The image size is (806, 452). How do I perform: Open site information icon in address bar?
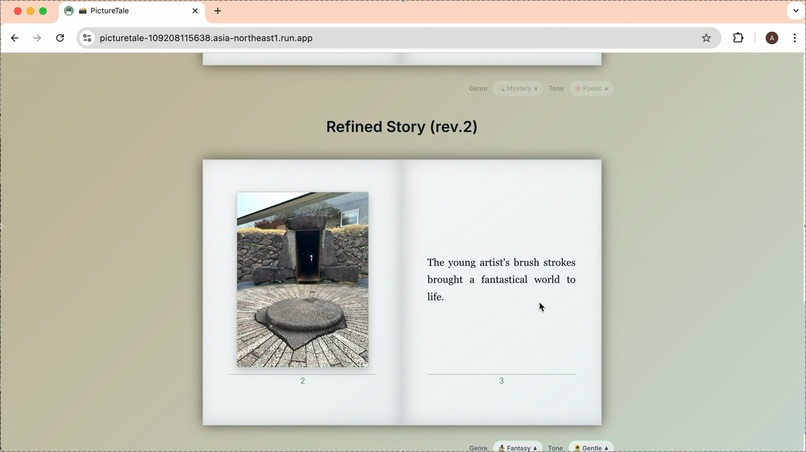pyautogui.click(x=87, y=38)
